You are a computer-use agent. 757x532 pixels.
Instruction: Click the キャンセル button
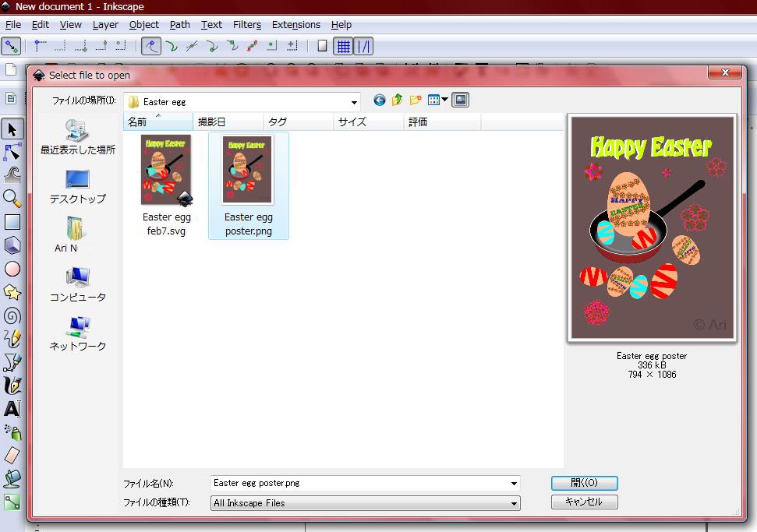[x=583, y=502]
